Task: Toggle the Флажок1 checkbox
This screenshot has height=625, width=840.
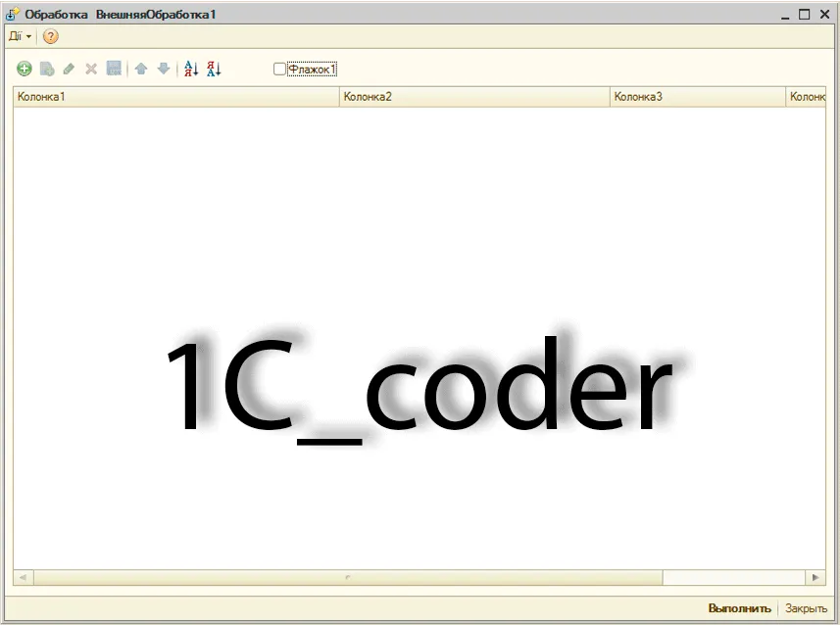Action: click(279, 70)
